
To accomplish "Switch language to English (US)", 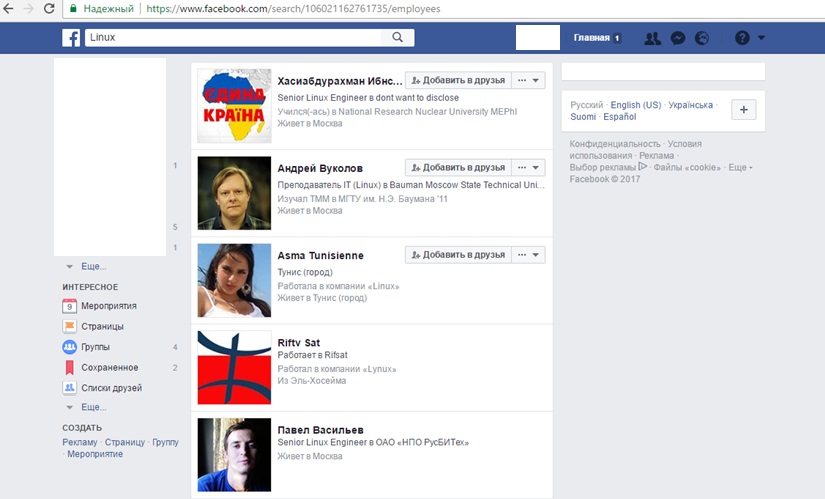I will pos(636,105).
